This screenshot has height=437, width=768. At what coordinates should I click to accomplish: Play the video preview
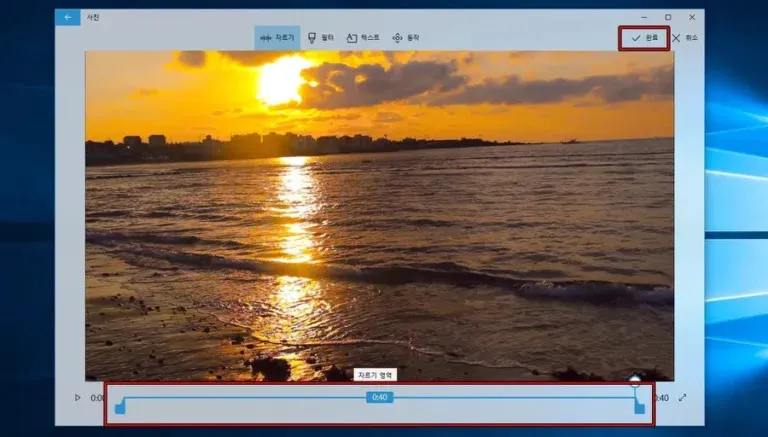point(77,398)
